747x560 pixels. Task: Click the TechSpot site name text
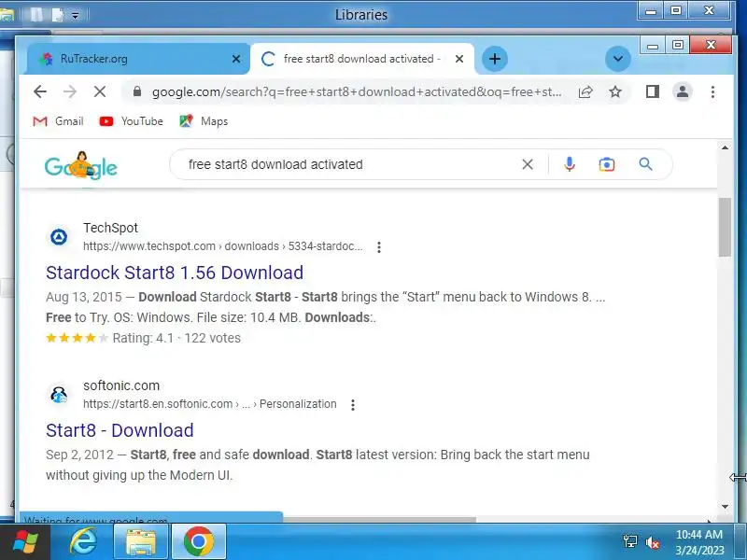110,228
